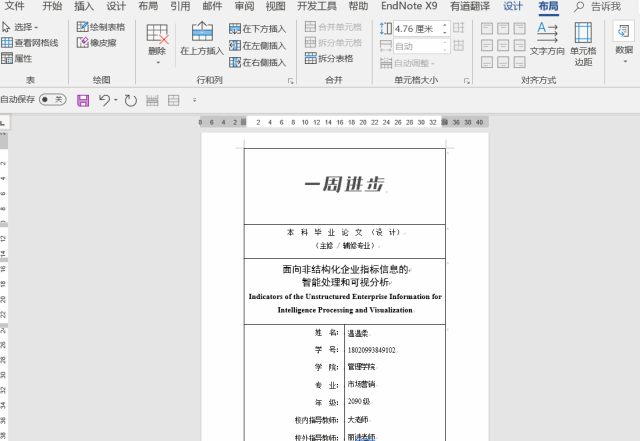Click 文字方向 text direction button
The width and height of the screenshot is (640, 441).
click(547, 39)
